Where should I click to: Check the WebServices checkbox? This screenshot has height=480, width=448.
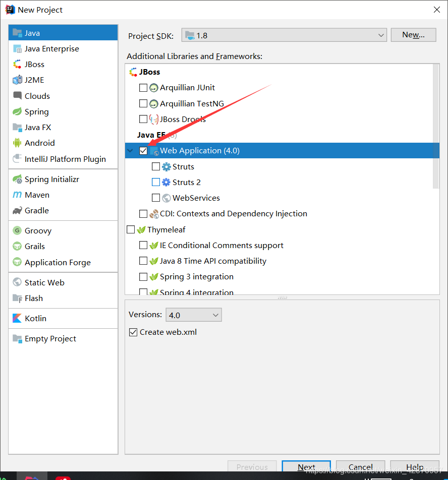tap(155, 198)
